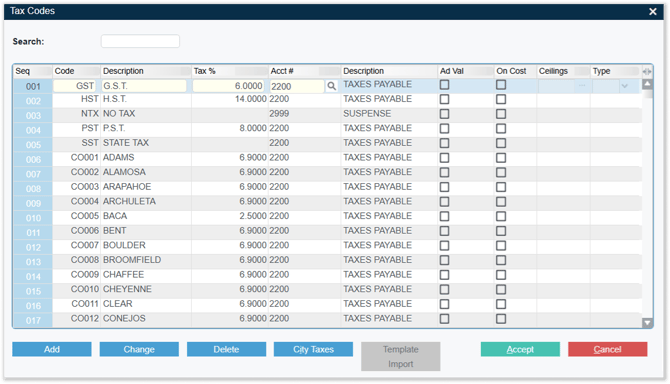Select the BROOMFIELD description cell
670x384 pixels.
[146, 260]
